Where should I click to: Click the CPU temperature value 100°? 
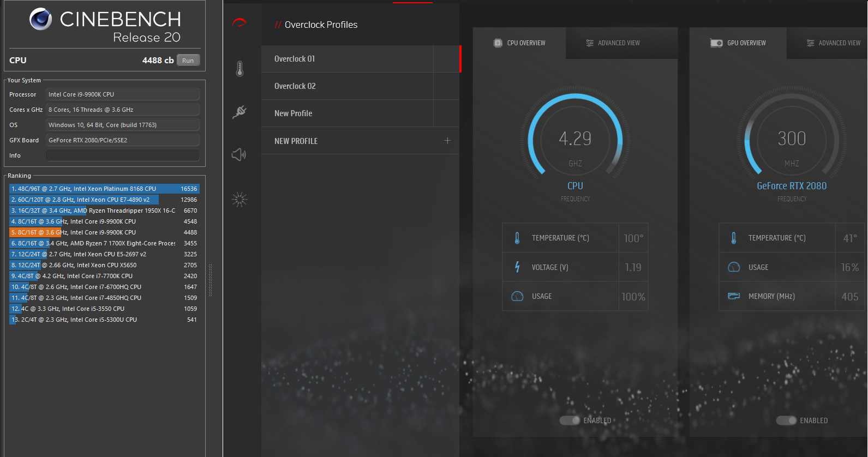tap(633, 238)
